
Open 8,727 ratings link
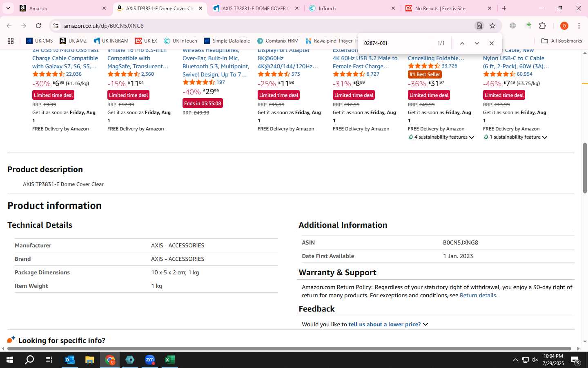coord(373,74)
